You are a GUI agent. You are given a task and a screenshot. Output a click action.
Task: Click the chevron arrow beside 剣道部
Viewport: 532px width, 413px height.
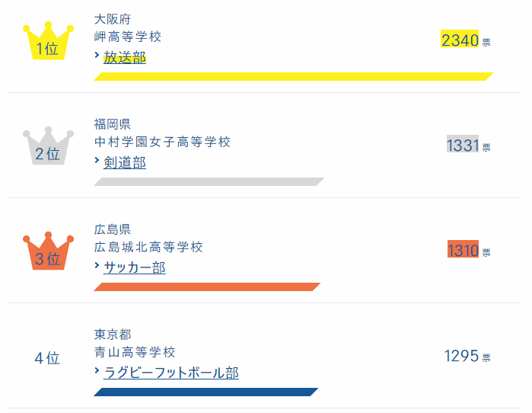[x=97, y=161]
